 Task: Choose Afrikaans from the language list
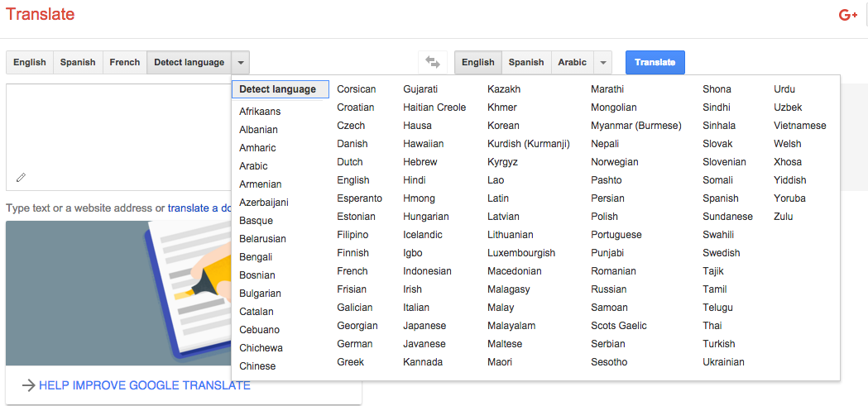click(260, 111)
